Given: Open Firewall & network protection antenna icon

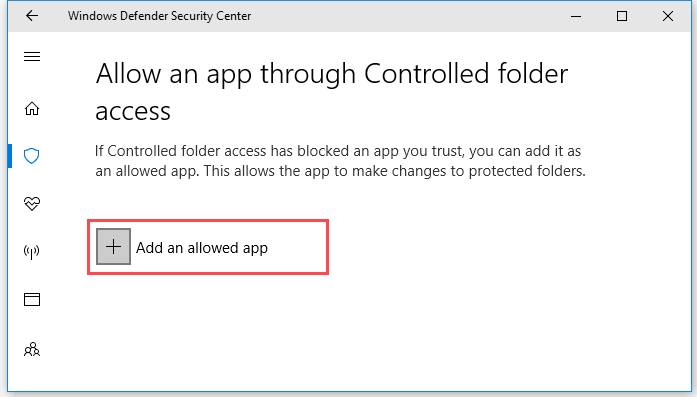Looking at the screenshot, I should 32,252.
